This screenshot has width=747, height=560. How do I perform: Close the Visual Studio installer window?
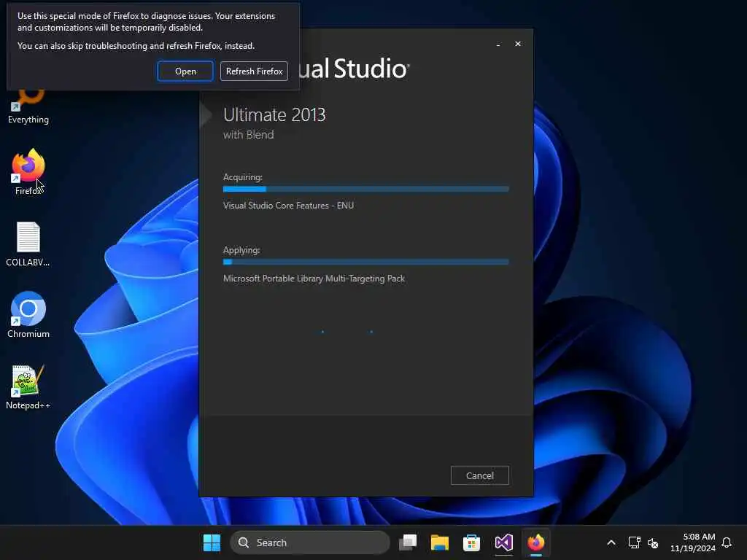click(518, 44)
